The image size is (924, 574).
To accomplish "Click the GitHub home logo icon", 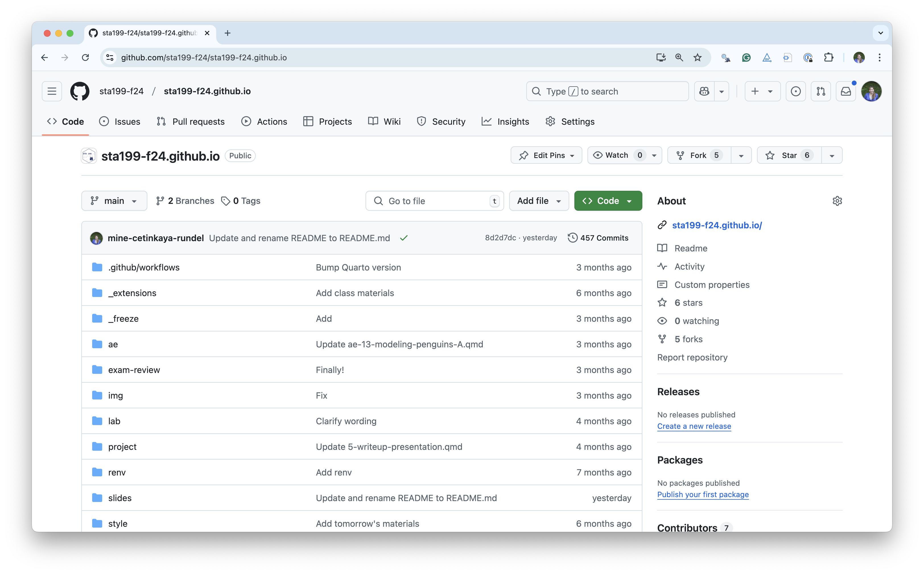I will pos(80,91).
